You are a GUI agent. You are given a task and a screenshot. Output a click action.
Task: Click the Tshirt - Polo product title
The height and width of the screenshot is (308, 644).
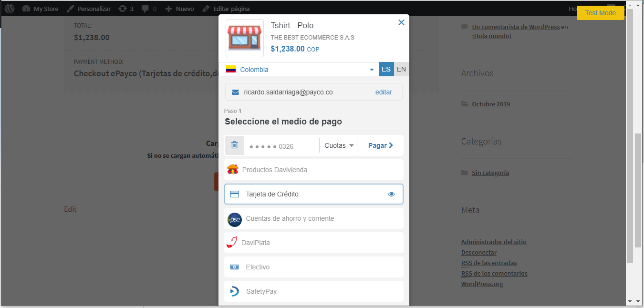pos(292,25)
